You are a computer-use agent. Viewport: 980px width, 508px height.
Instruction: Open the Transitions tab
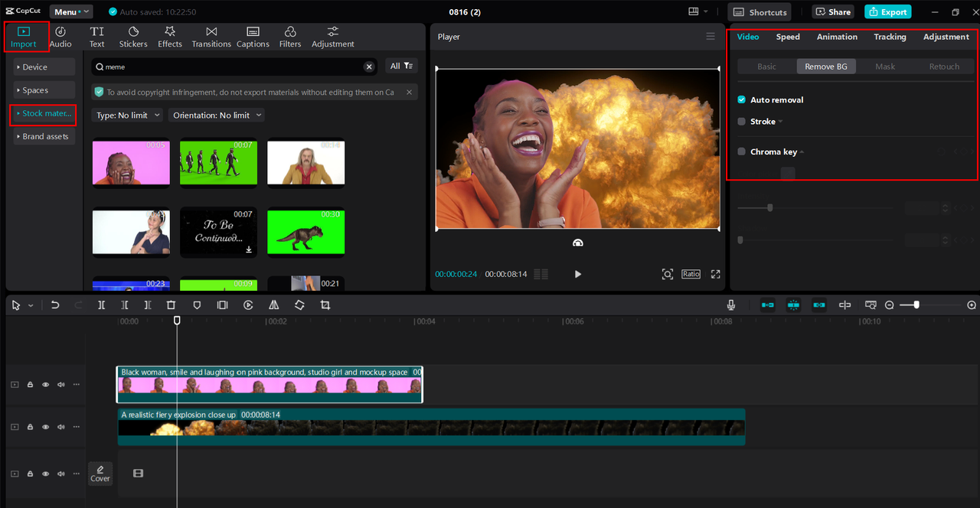tap(211, 37)
